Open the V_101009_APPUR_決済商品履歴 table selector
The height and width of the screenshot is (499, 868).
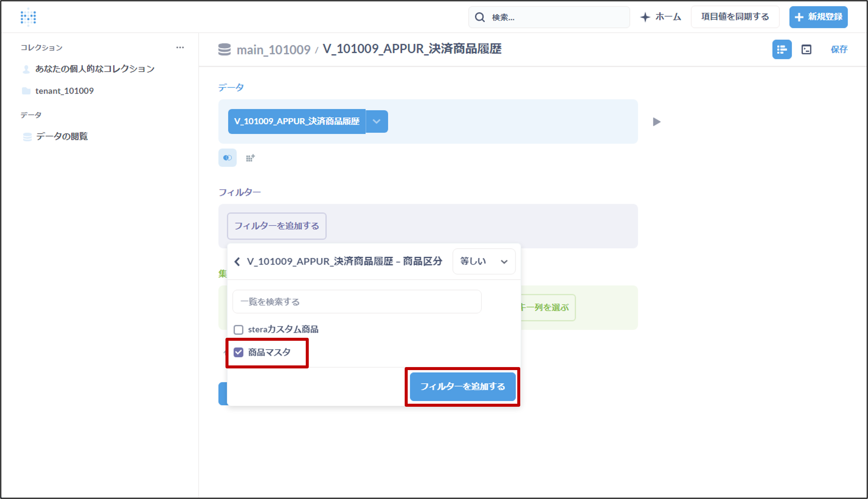click(297, 121)
